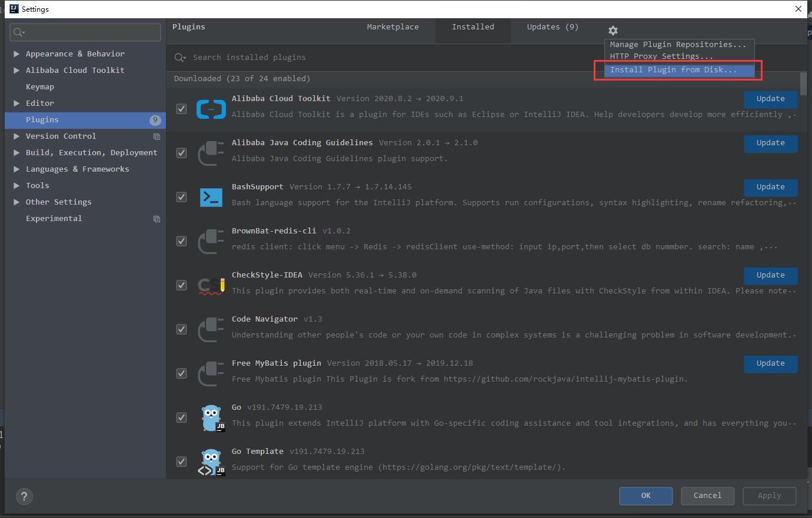This screenshot has height=518, width=812.
Task: Click the CheckStyle-IDEA plugin icon
Action: 211,285
